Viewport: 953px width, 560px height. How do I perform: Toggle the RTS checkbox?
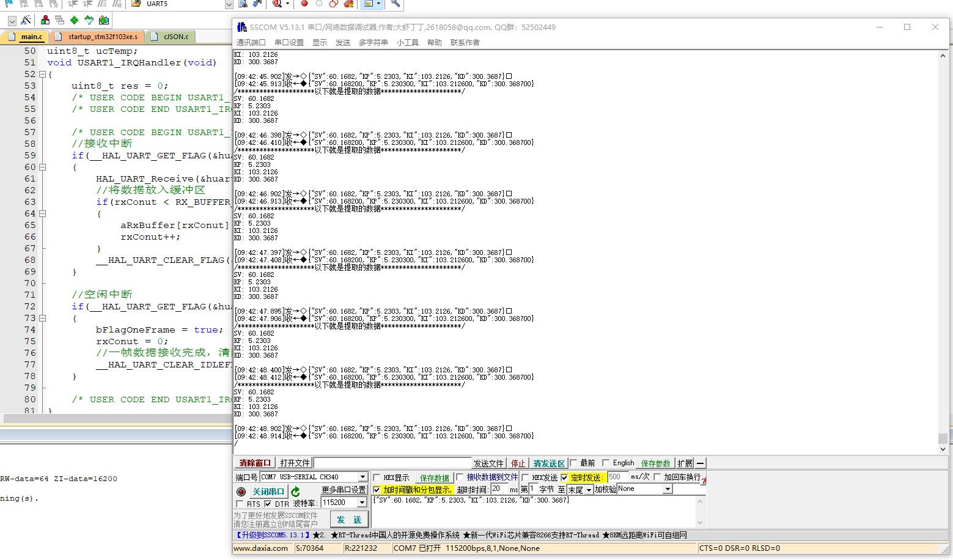[x=240, y=504]
